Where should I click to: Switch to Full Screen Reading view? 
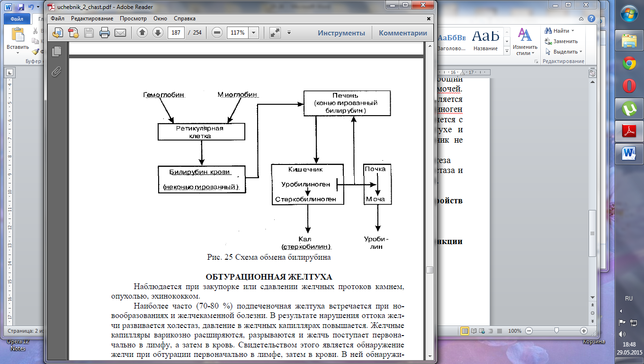[x=474, y=331]
